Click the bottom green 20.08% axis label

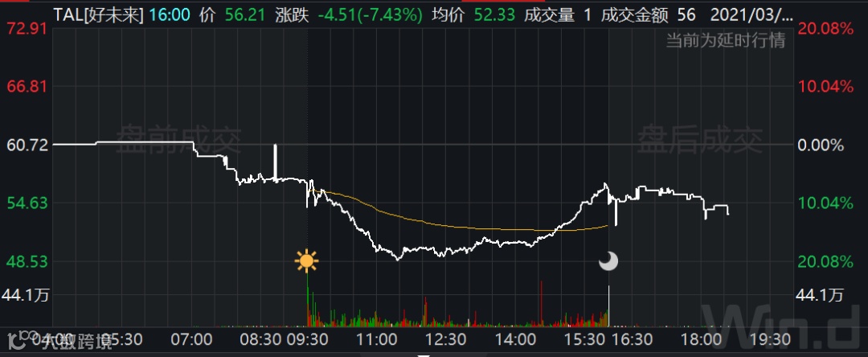pos(825,261)
